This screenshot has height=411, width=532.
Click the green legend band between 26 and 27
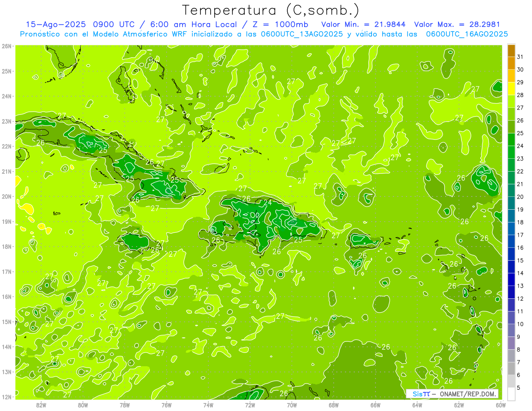click(511, 114)
